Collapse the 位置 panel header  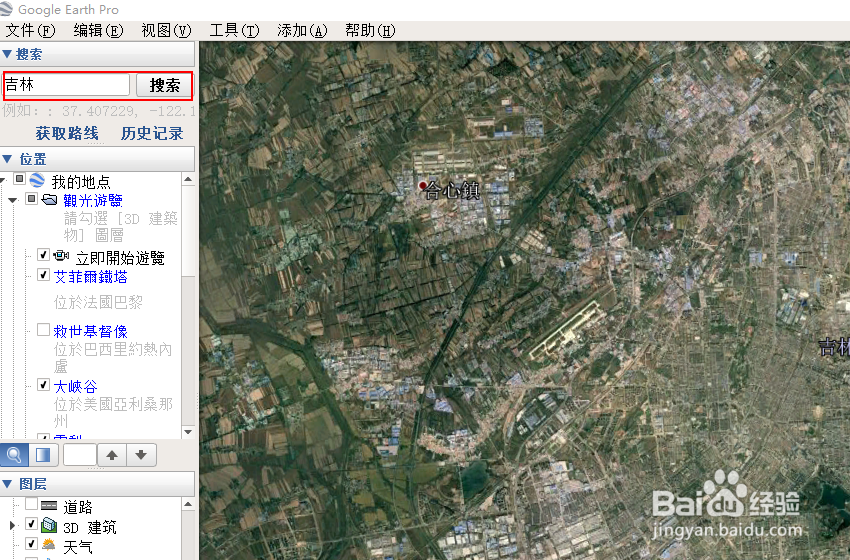pos(97,159)
